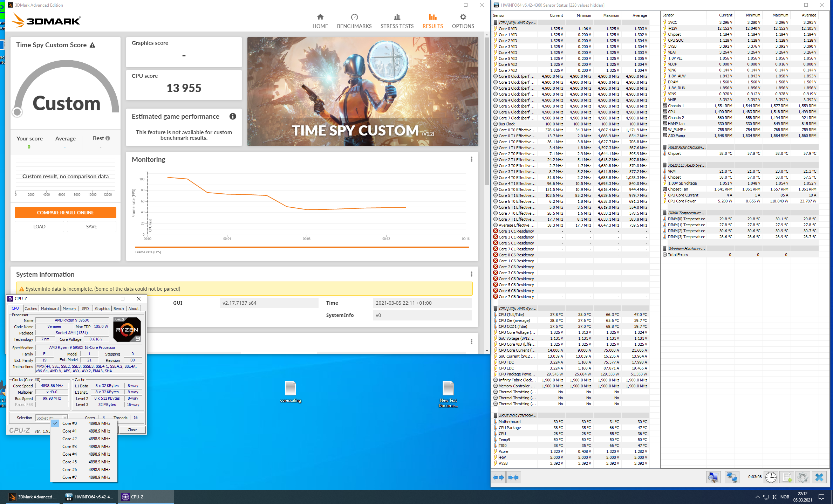This screenshot has width=833, height=504.
Task: Click the Core 1 C1 Residency red X icon
Action: [x=496, y=231]
